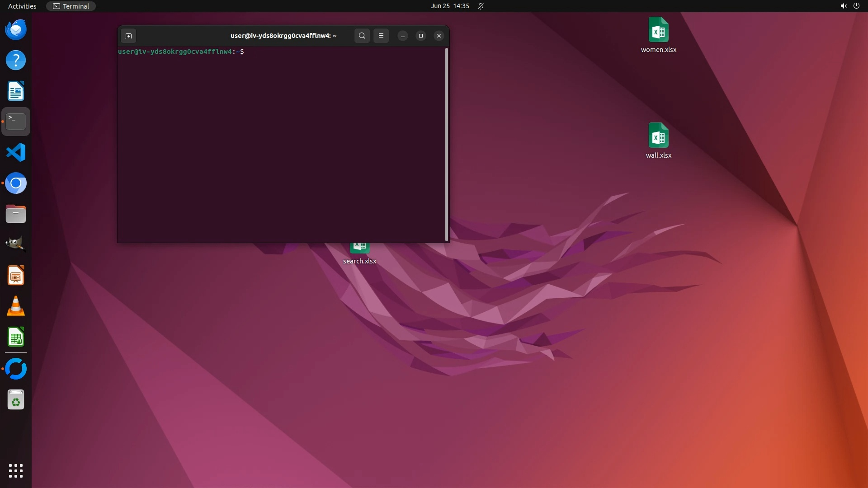868x488 pixels.
Task: Open the terminal search tool
Action: pos(362,36)
